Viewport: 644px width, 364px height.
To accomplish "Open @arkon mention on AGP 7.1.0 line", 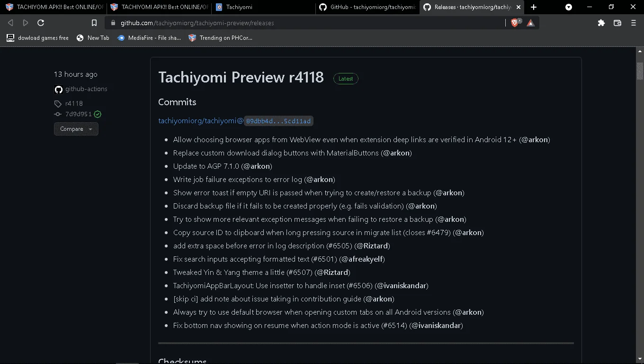I will pos(257,166).
